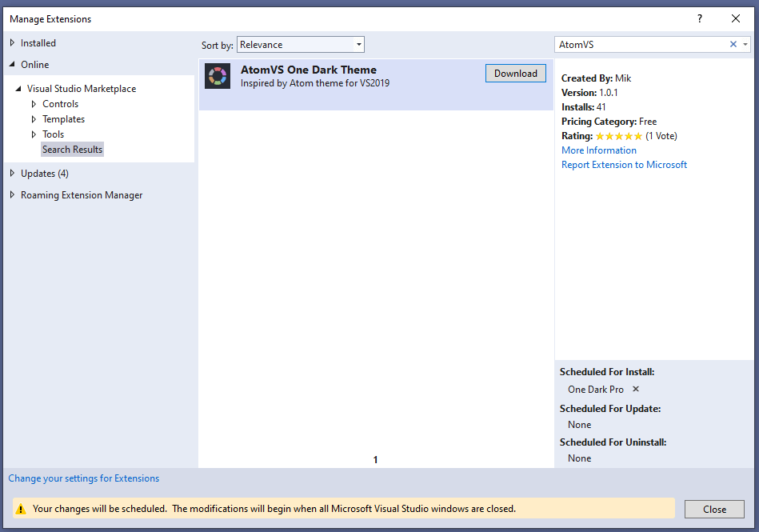Click the AtomVS One Dark Theme icon
Viewport: 759px width, 532px height.
click(x=218, y=76)
